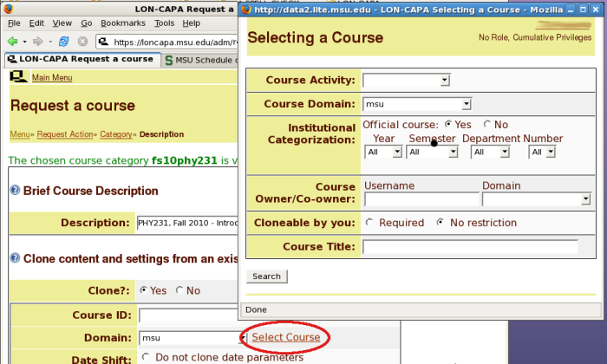
Task: Click the Reload page icon
Action: click(64, 41)
